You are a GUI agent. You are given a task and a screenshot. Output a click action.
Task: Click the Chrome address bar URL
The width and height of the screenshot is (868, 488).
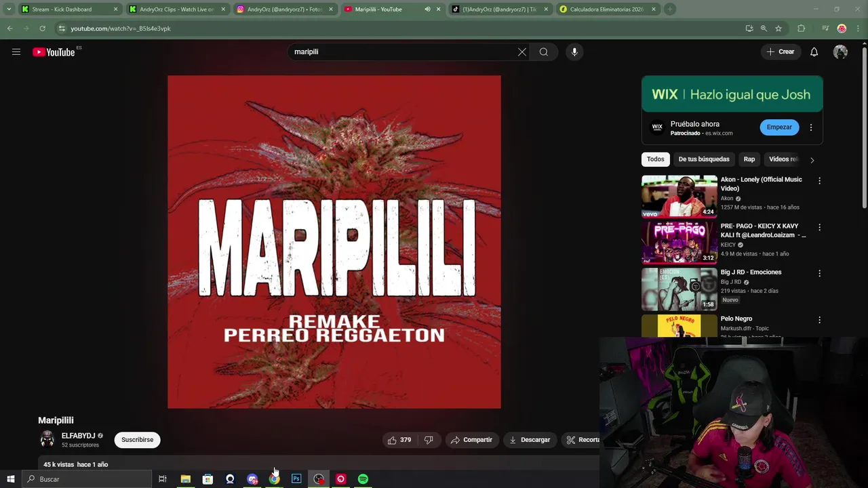click(121, 28)
